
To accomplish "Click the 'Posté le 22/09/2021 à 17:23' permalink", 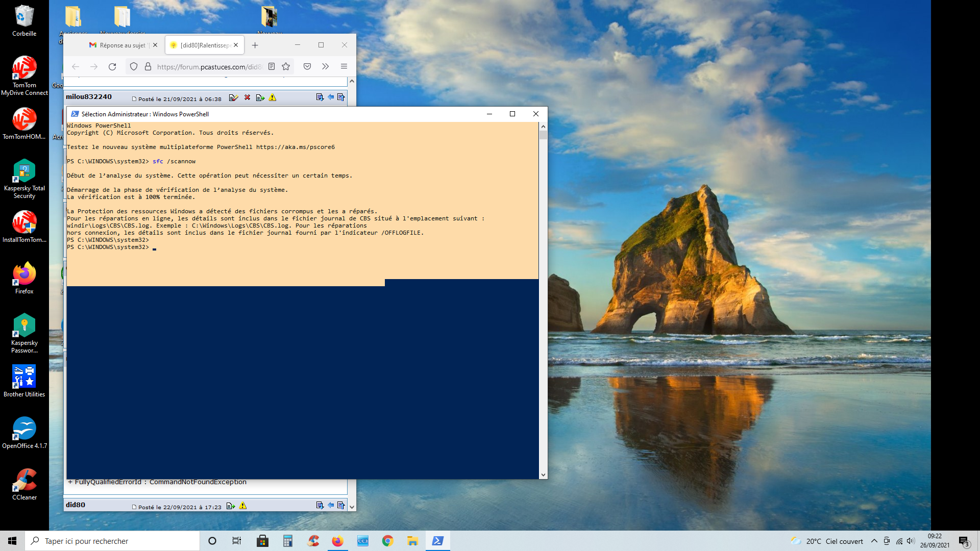I will pyautogui.click(x=180, y=508).
